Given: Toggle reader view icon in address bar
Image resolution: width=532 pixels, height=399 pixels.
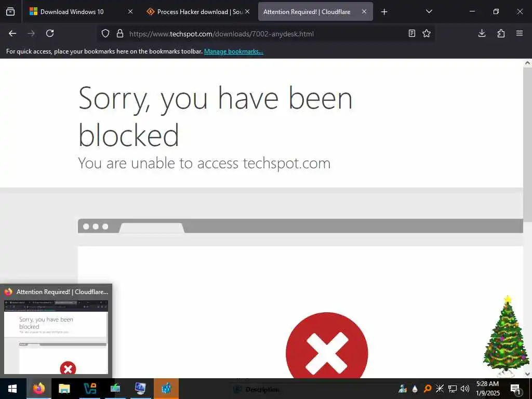Looking at the screenshot, I should click(411, 33).
